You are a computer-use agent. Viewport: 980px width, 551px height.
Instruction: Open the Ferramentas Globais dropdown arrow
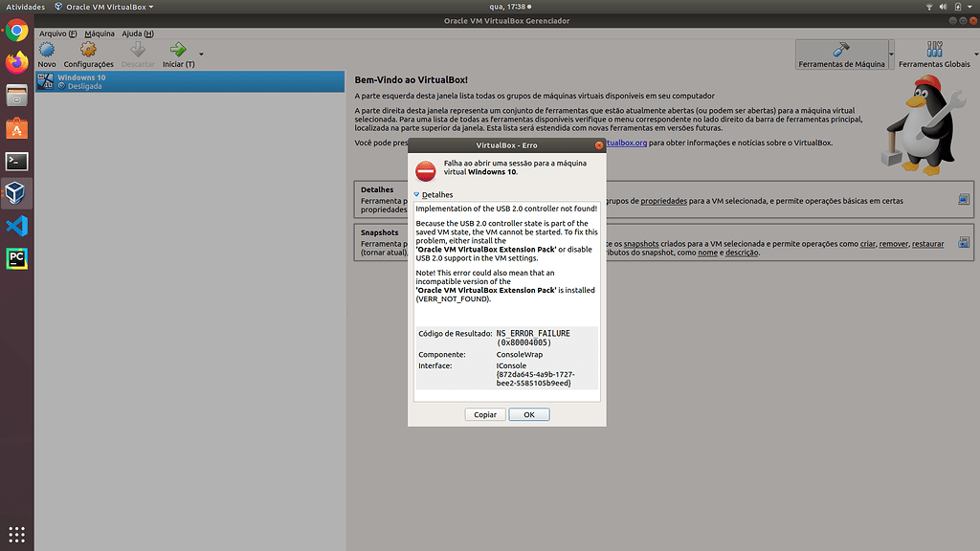pyautogui.click(x=976, y=55)
